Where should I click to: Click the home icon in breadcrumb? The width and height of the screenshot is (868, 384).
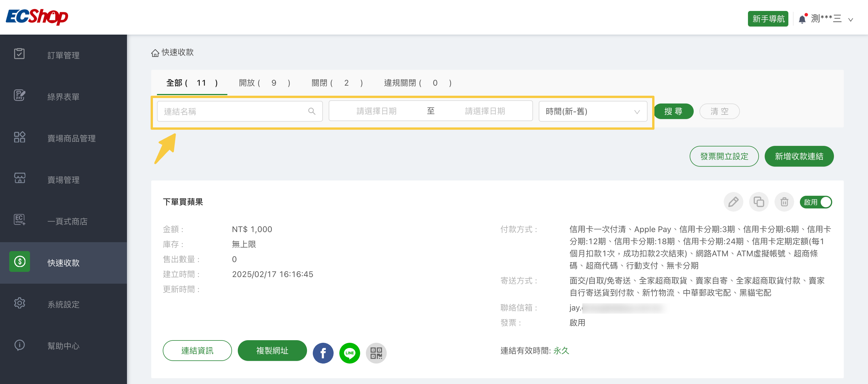pos(155,53)
